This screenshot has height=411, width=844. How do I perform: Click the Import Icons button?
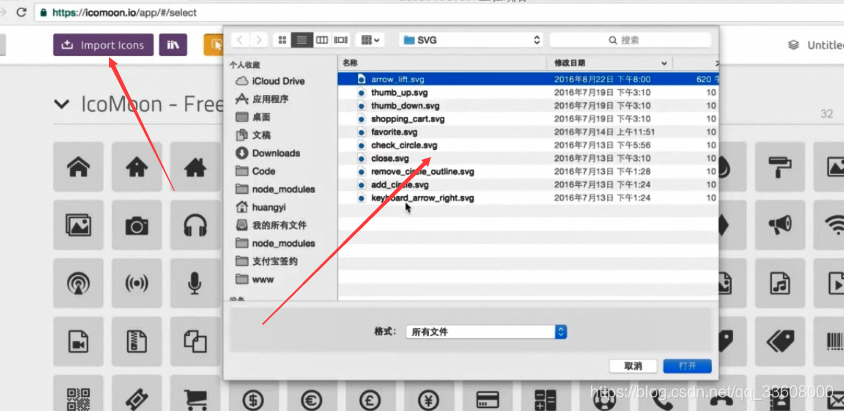(103, 45)
